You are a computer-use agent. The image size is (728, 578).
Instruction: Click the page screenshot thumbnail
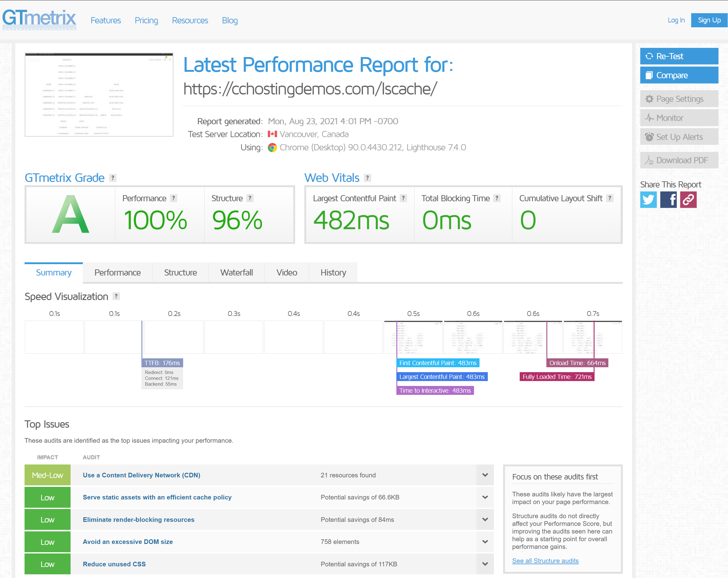point(99,94)
